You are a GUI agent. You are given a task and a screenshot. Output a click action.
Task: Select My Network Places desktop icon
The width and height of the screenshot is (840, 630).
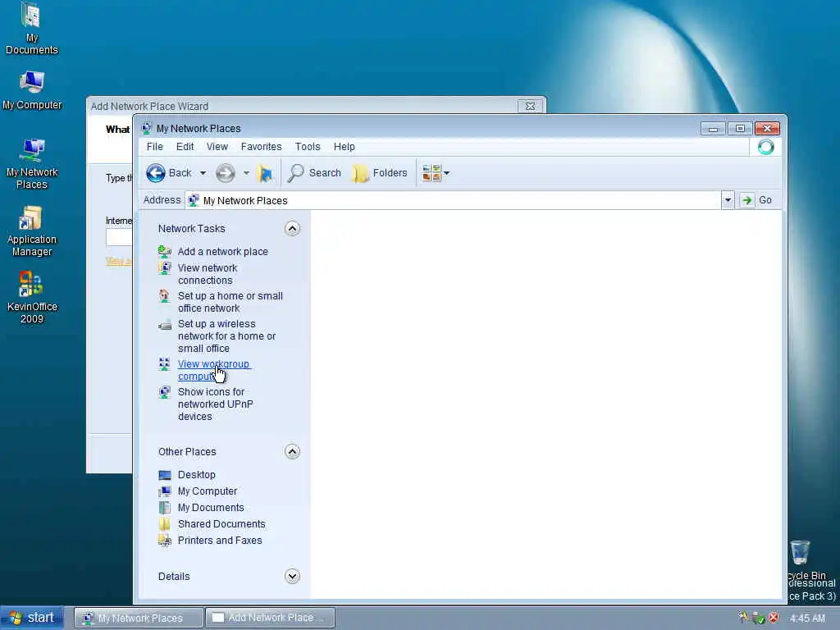coord(32,164)
